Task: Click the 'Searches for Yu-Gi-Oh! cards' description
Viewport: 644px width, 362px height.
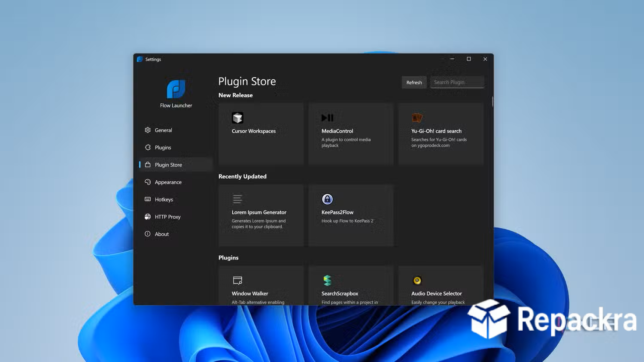Action: pos(439,142)
